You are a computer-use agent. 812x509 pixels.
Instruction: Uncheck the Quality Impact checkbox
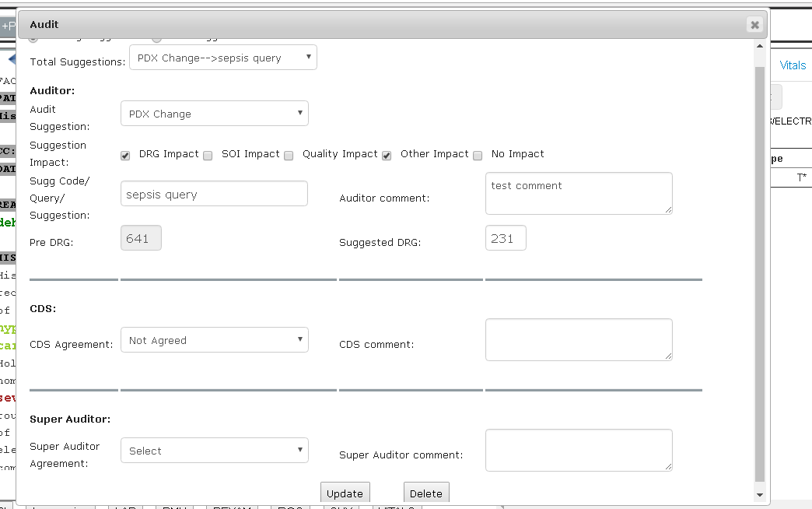tap(289, 156)
